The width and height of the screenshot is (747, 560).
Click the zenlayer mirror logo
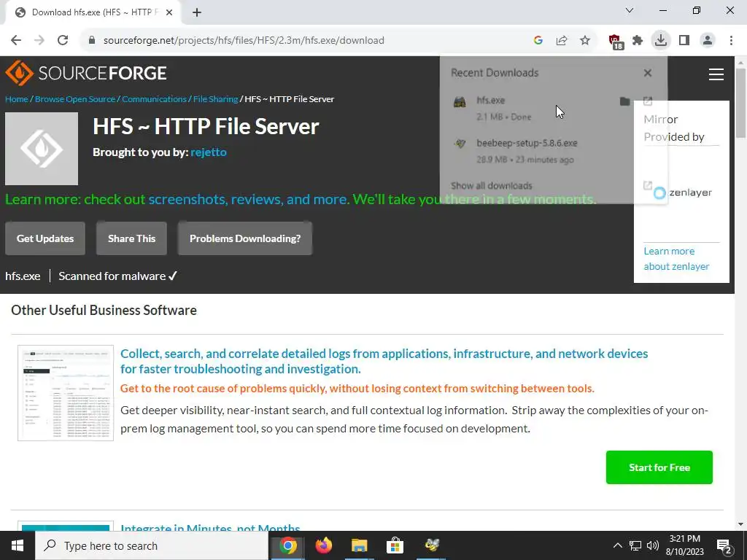[682, 192]
